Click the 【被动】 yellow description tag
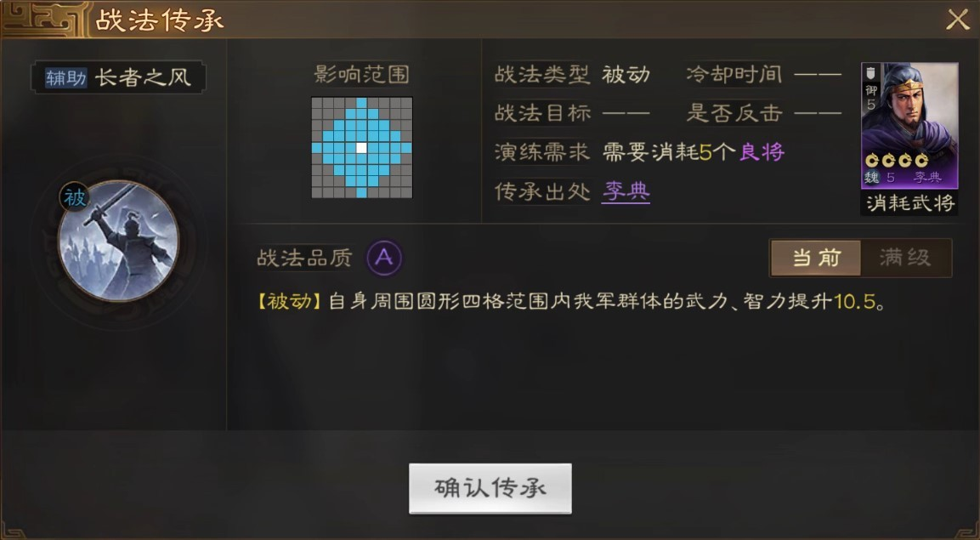980x540 pixels. coord(289,302)
